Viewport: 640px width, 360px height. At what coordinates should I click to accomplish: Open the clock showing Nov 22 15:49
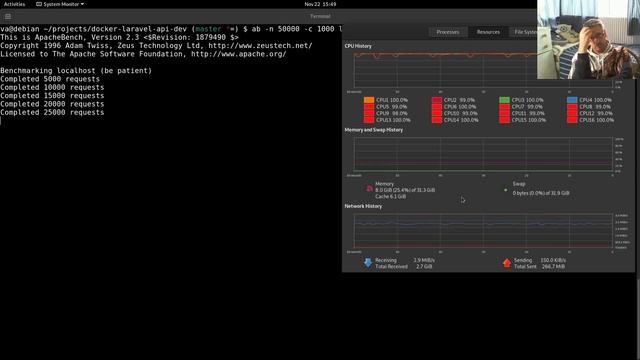coord(320,4)
